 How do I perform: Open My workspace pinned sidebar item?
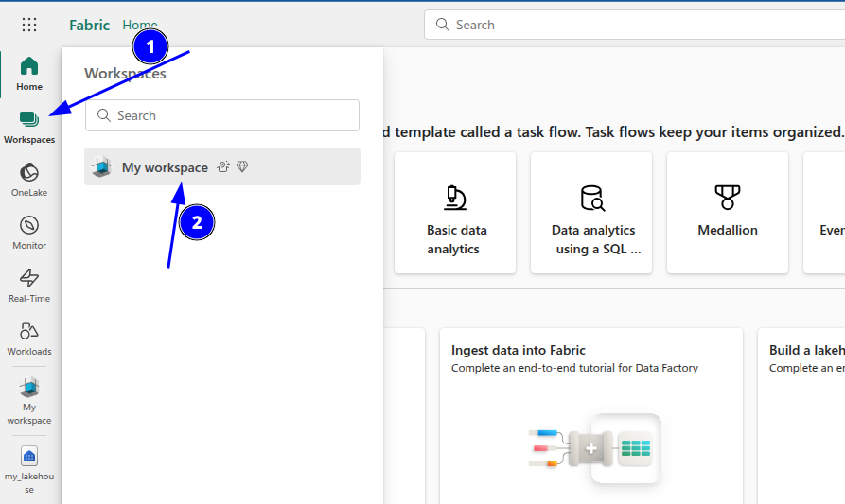click(x=29, y=401)
